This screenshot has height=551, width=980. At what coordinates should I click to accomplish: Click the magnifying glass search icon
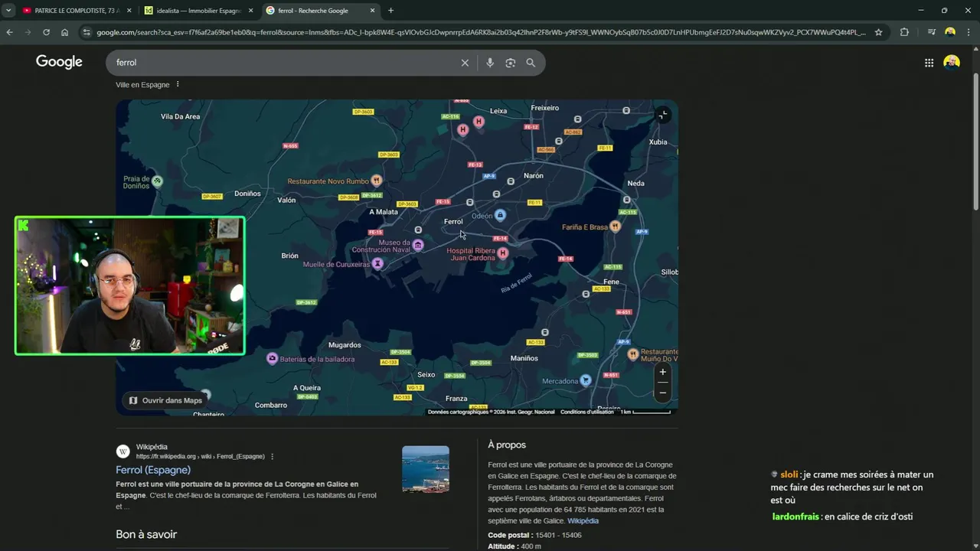click(531, 63)
